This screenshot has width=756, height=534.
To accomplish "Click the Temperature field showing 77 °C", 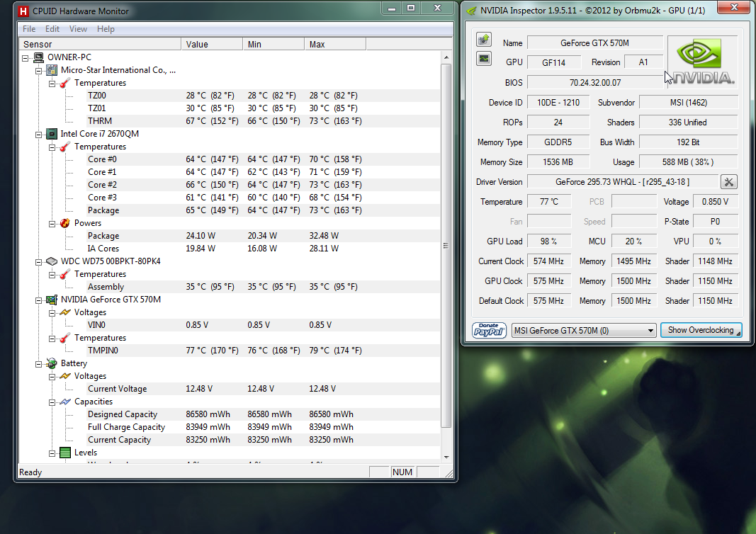I will click(548, 202).
